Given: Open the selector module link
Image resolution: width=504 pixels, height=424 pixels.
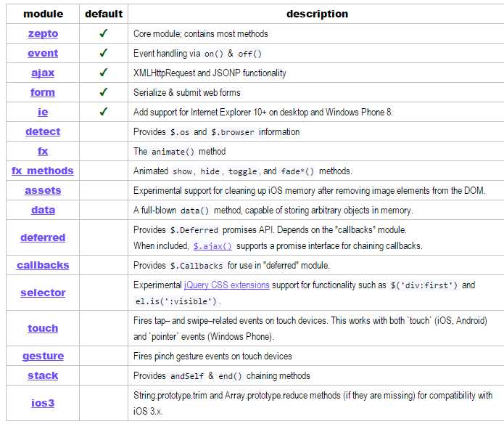Looking at the screenshot, I should point(43,293).
